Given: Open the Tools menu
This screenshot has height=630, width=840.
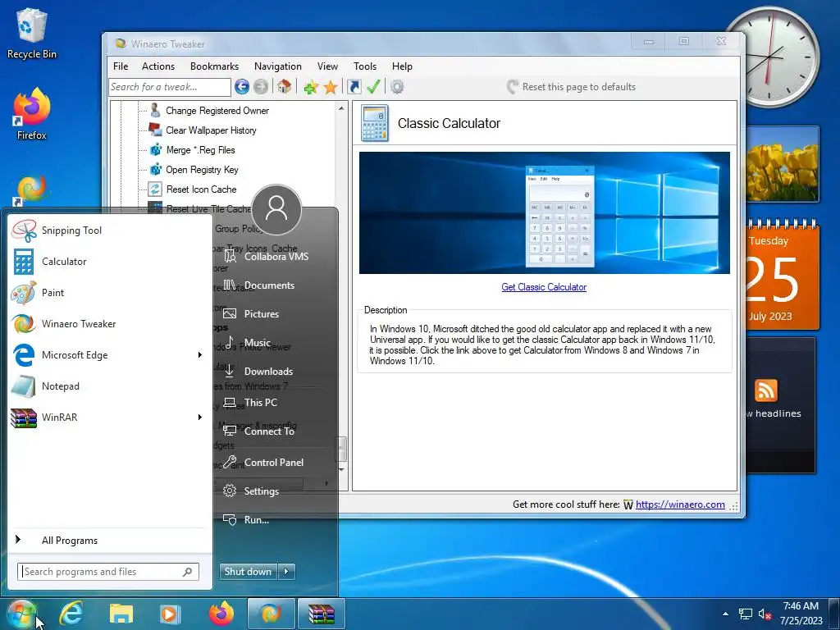Looking at the screenshot, I should pos(365,66).
